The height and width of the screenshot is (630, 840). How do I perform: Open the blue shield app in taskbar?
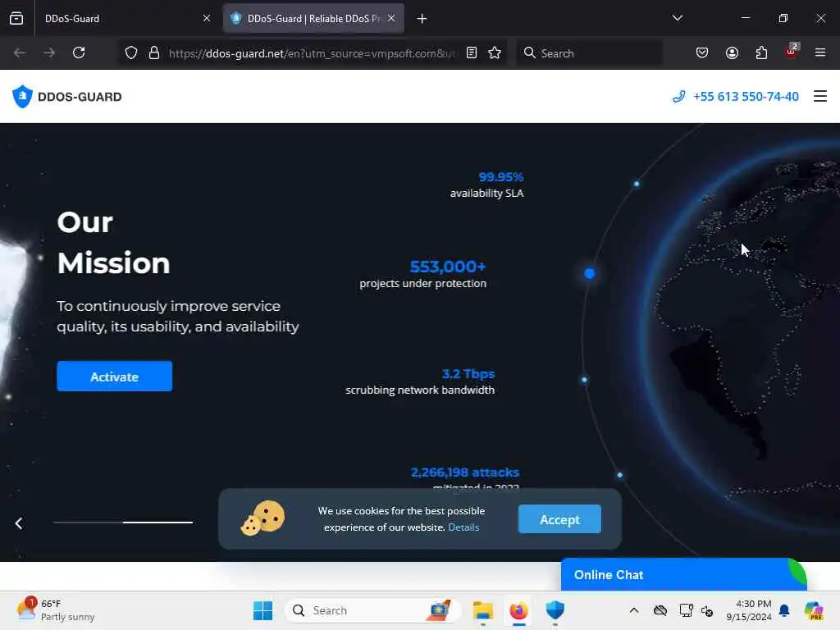point(555,610)
